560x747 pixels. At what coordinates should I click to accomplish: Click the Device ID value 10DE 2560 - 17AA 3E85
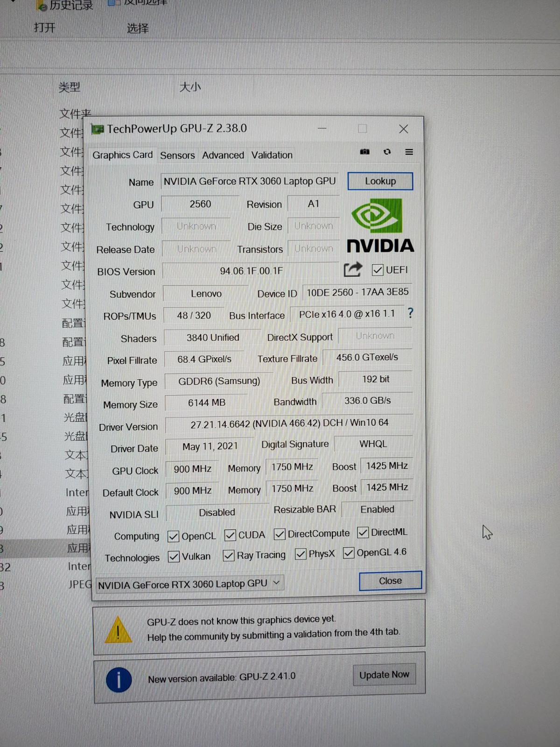click(357, 292)
